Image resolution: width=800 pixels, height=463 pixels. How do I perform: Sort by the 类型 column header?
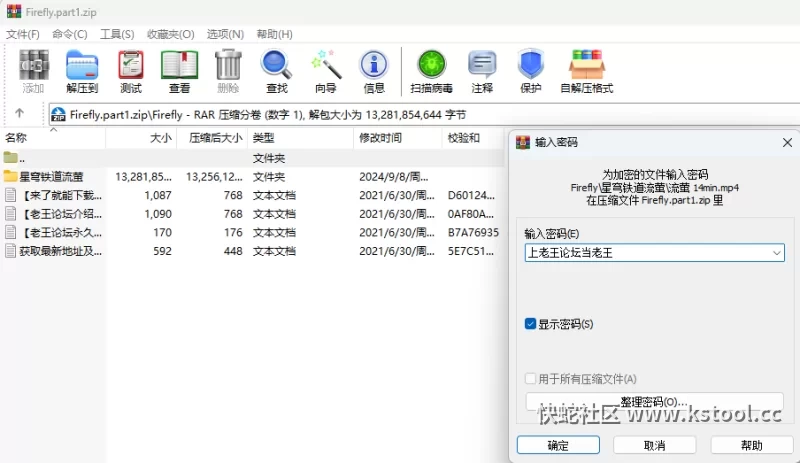[301, 138]
